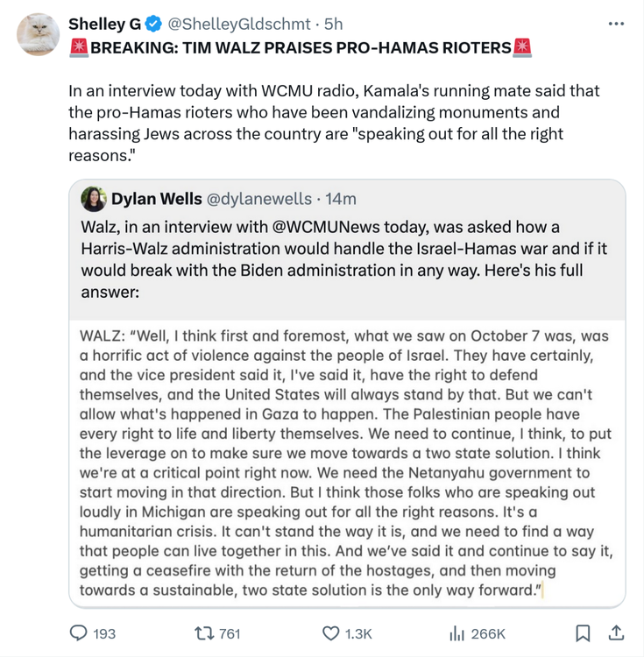Open the 5h timestamp link

334,23
